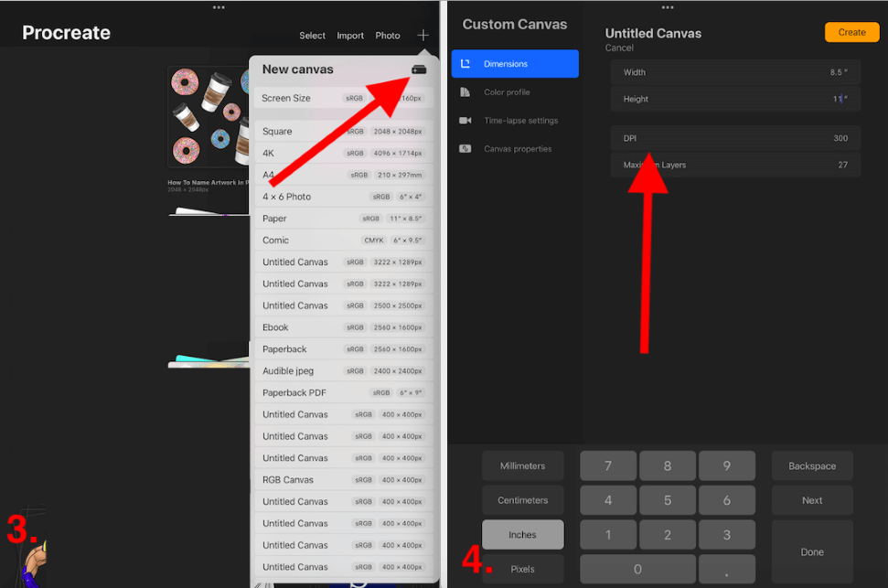Switch to Color profile settings
The width and height of the screenshot is (888, 588).
tap(515, 91)
